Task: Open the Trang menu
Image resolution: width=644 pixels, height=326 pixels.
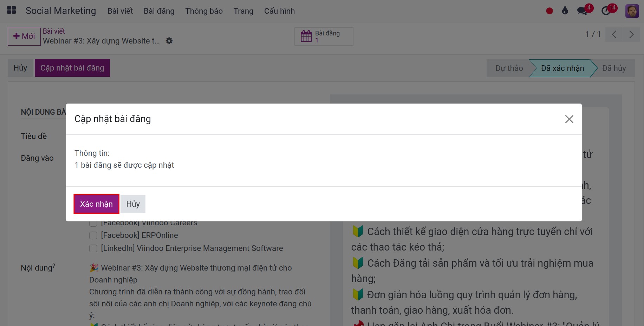Action: (x=243, y=11)
